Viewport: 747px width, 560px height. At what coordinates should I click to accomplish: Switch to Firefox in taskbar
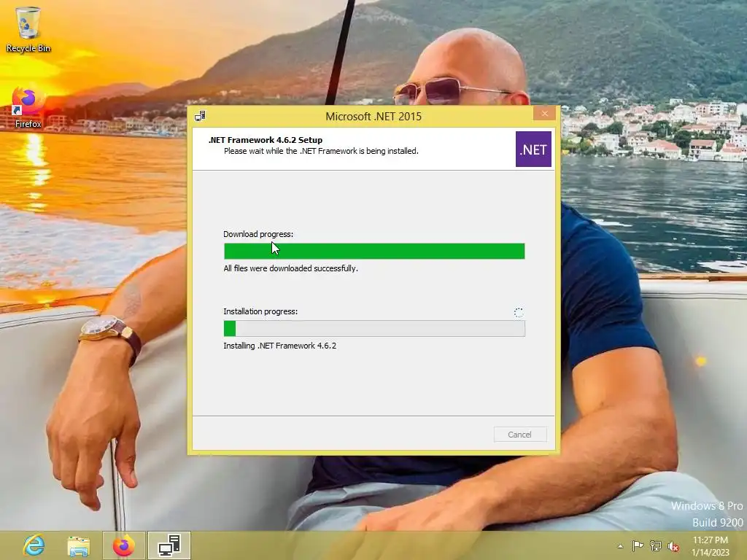click(123, 545)
